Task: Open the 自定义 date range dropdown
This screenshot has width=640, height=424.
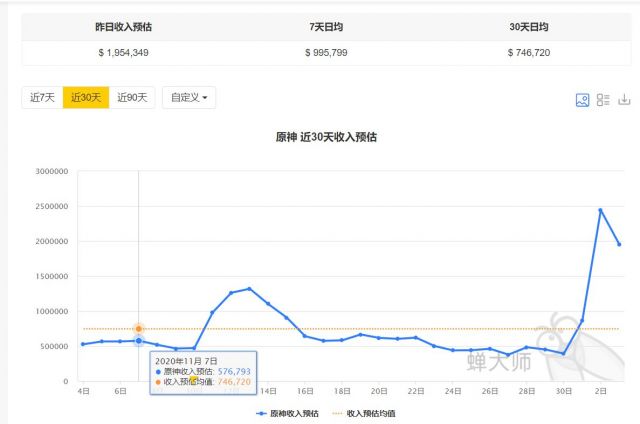Action: (189, 98)
